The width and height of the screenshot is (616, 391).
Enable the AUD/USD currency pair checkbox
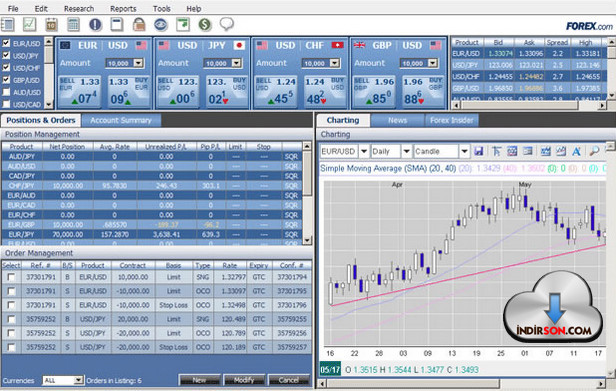coord(6,92)
